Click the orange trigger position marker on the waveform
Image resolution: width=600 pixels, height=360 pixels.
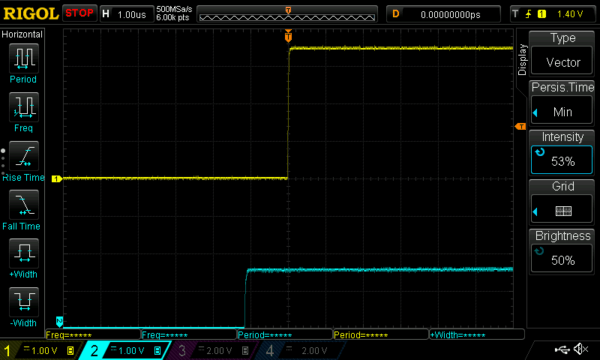tap(288, 36)
